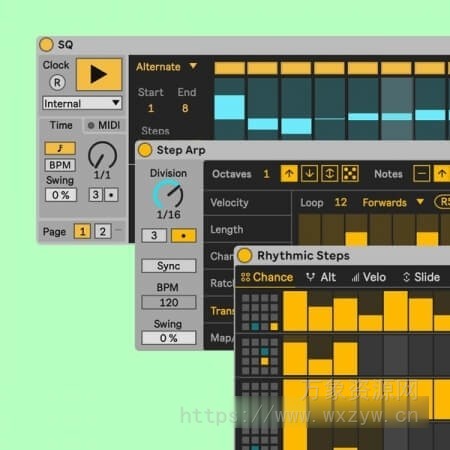Open the Forwards loop direction dropdown
The image size is (450, 450).
click(x=393, y=202)
